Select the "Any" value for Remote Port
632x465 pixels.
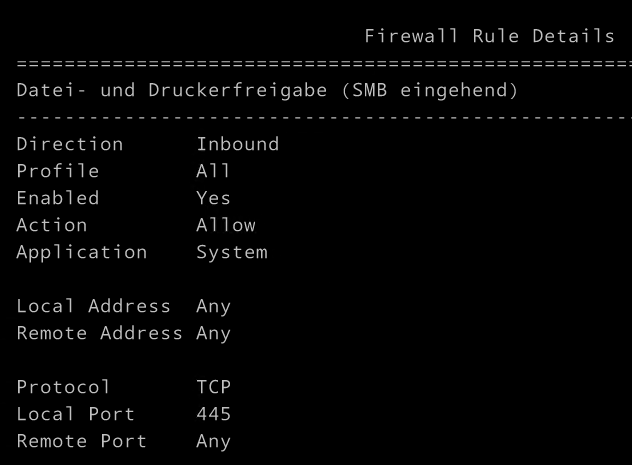pos(213,441)
